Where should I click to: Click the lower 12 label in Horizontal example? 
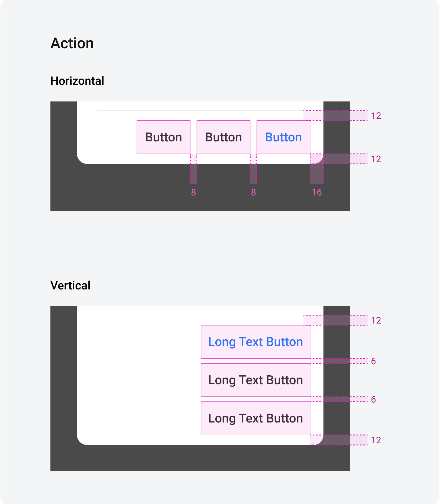click(x=376, y=159)
